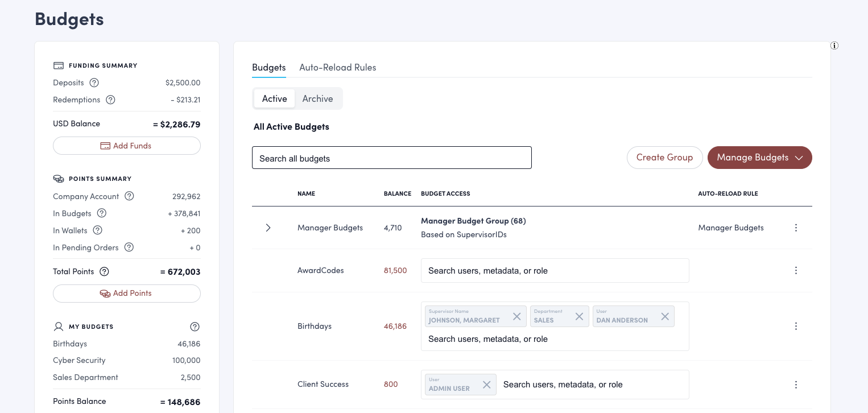Click the Create Group button

664,158
